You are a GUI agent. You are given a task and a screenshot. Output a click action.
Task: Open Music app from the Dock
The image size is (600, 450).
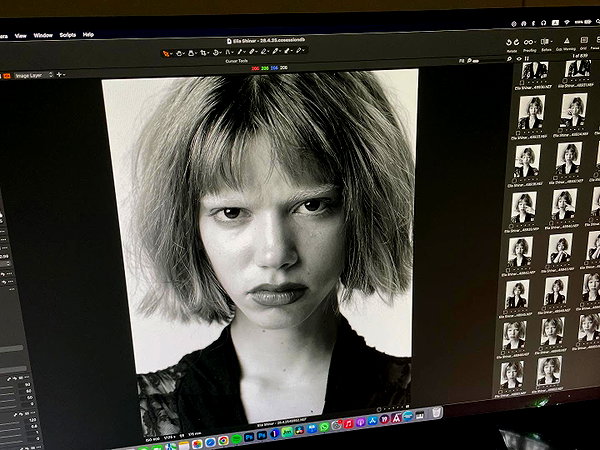pyautogui.click(x=349, y=424)
